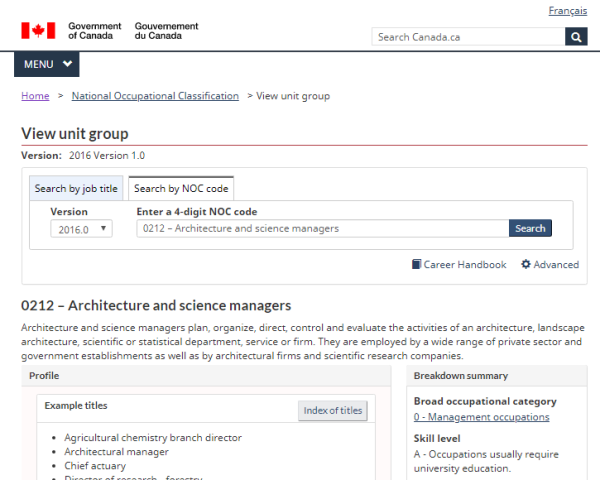Click the 'Gouvernement du Canada' wordmark text
Screen dimensions: 600x480
pyautogui.click(x=166, y=31)
